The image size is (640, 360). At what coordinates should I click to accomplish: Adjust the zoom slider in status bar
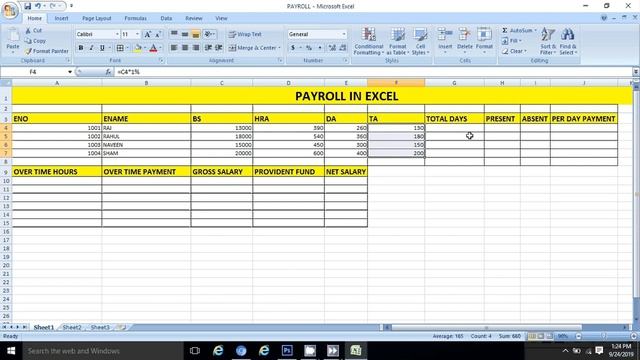(603, 336)
